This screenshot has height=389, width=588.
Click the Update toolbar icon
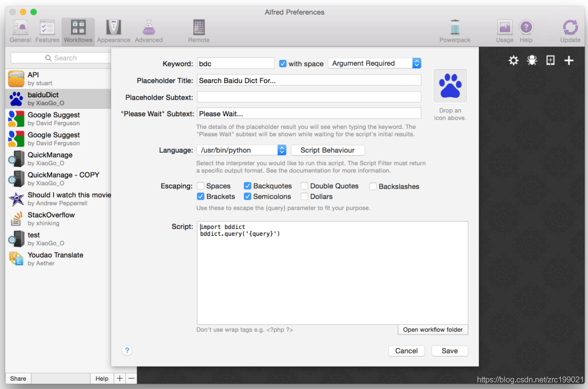570,32
